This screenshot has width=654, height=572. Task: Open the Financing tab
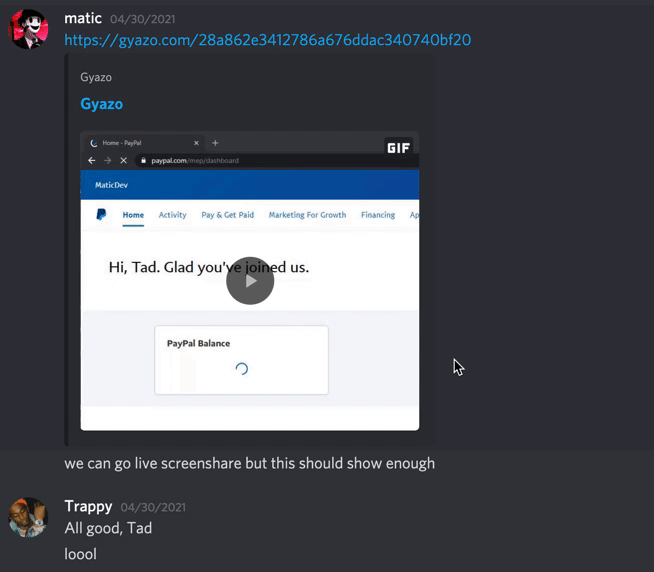pos(378,215)
